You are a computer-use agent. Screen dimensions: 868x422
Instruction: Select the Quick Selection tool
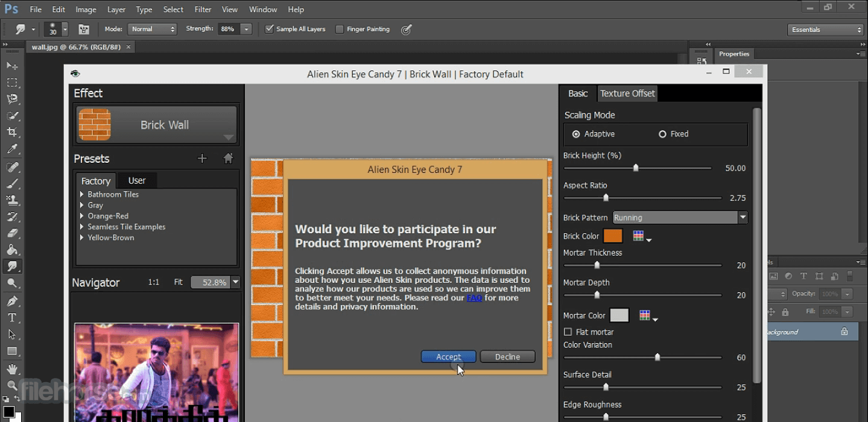[x=12, y=115]
